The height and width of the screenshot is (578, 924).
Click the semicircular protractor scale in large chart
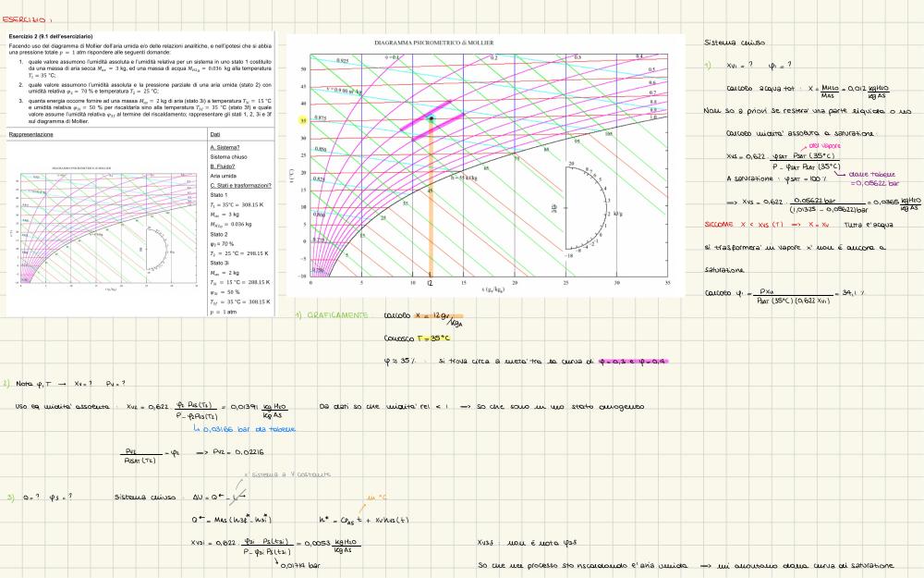(587, 207)
